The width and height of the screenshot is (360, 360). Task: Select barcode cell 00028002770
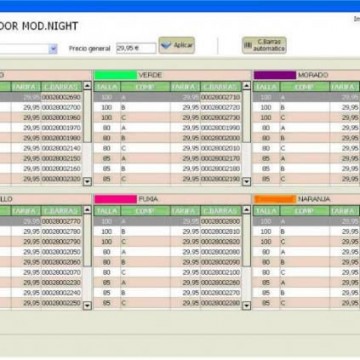click(61, 221)
